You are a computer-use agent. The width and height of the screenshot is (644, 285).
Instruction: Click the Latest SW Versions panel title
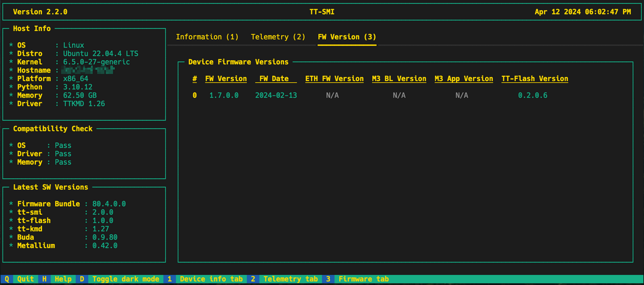coord(50,187)
